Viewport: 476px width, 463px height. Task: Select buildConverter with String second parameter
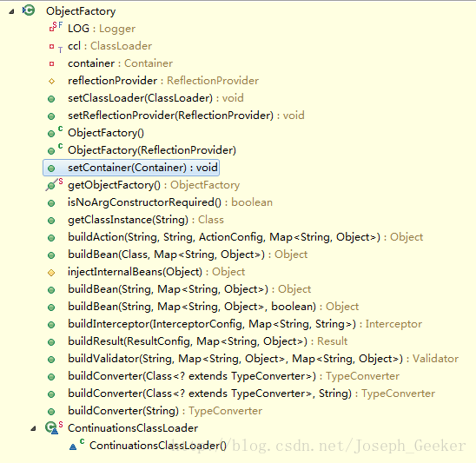pos(251,394)
